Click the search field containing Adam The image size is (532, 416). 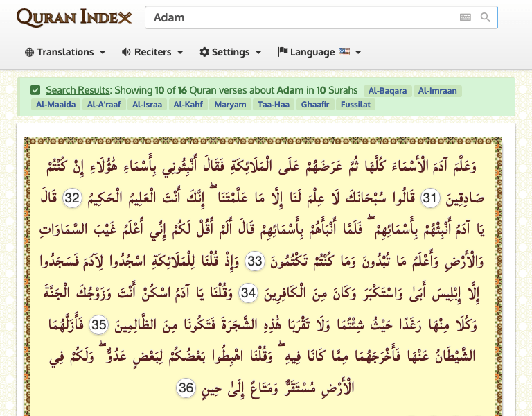pos(301,17)
